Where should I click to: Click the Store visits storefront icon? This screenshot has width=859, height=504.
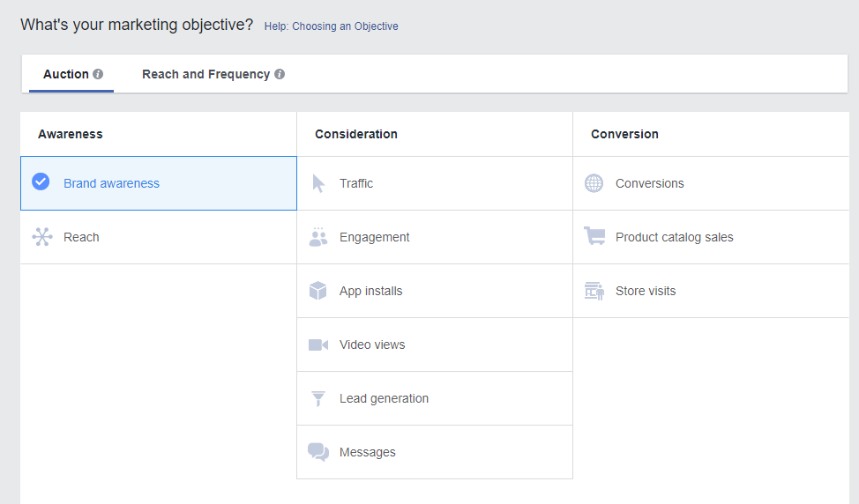click(x=594, y=291)
